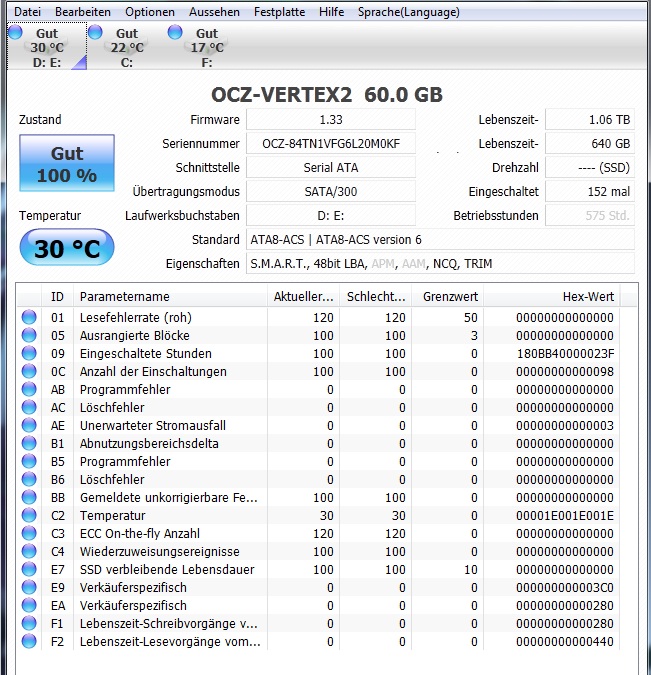Click the Hex-Wert column header
651x675 pixels.
552,296
